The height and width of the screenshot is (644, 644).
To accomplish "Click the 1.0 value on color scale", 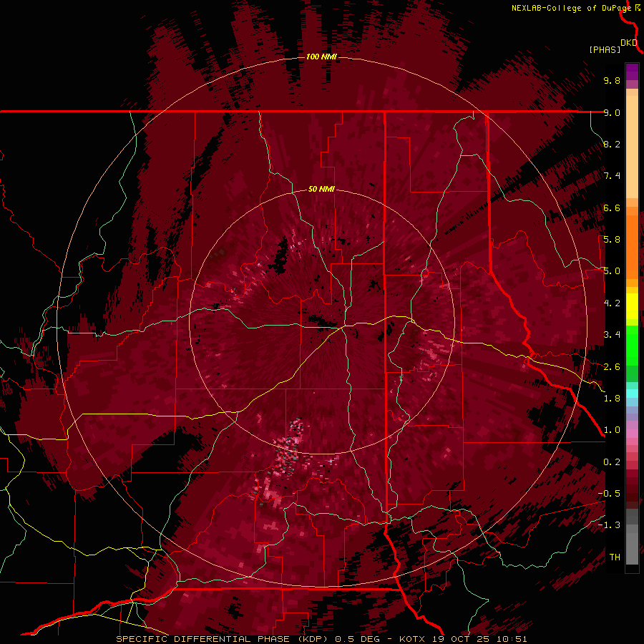I will point(612,430).
